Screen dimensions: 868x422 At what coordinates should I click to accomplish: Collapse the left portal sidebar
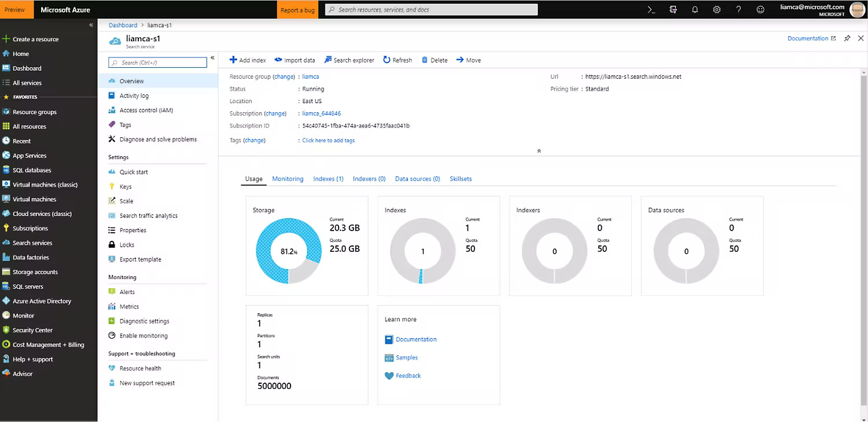click(91, 25)
